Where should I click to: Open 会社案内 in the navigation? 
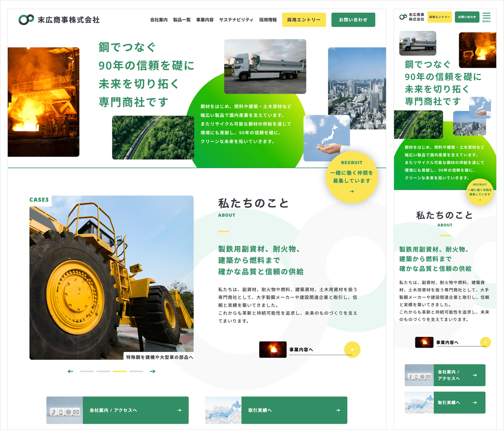[x=159, y=20]
